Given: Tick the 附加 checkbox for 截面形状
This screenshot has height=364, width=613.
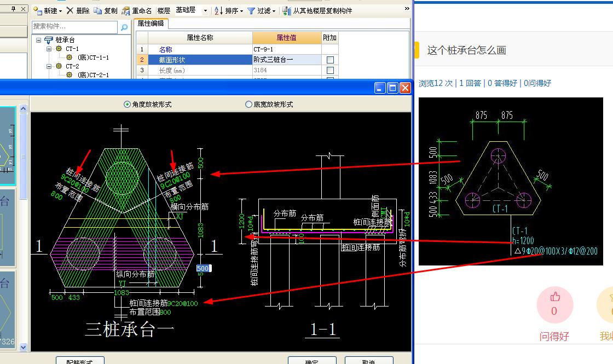Looking at the screenshot, I should tap(331, 60).
